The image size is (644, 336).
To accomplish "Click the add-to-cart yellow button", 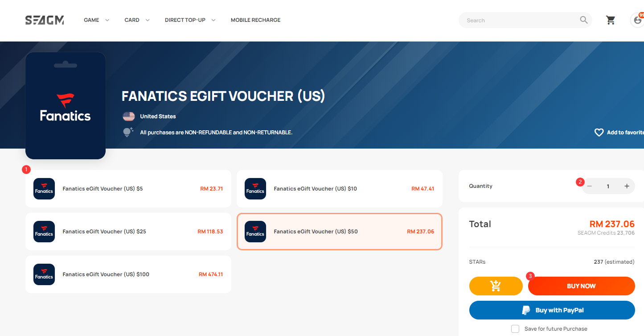I will click(496, 286).
